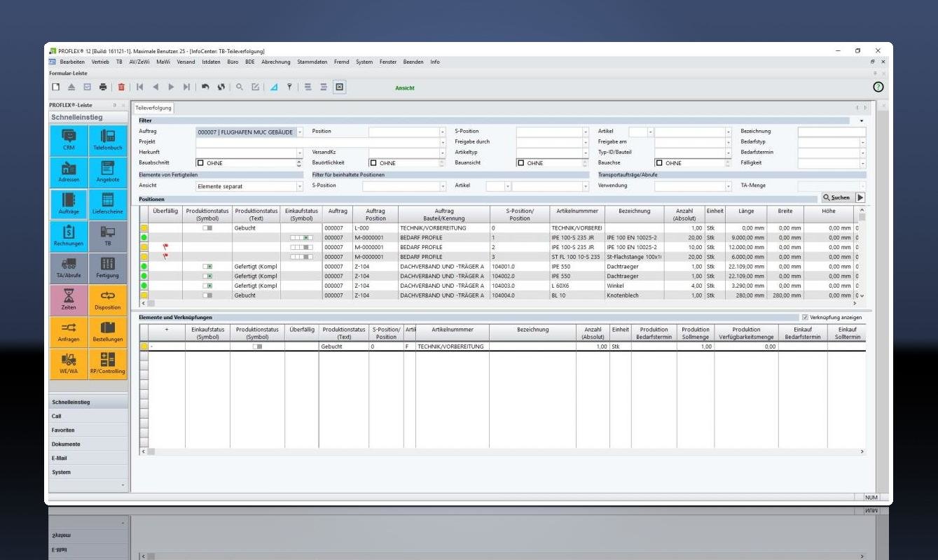Open the Telefonbuch tile
Screen dimensions: 938x560
point(107,140)
